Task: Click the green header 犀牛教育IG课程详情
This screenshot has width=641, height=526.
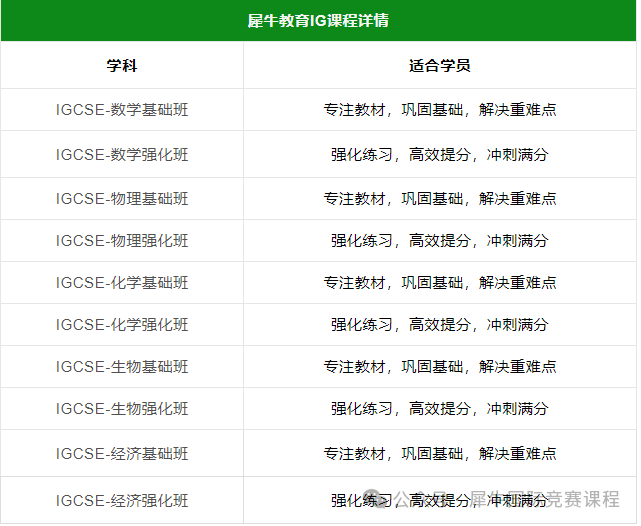Action: [318, 20]
